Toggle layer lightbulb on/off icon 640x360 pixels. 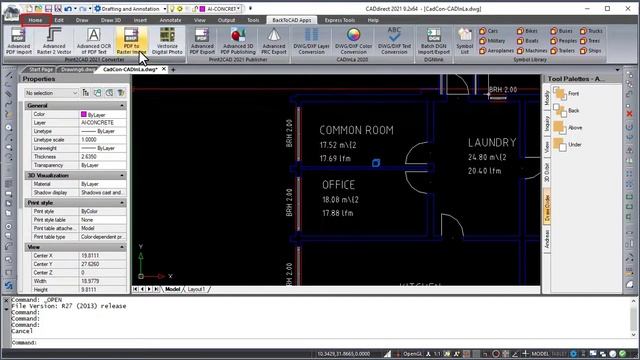(173, 9)
